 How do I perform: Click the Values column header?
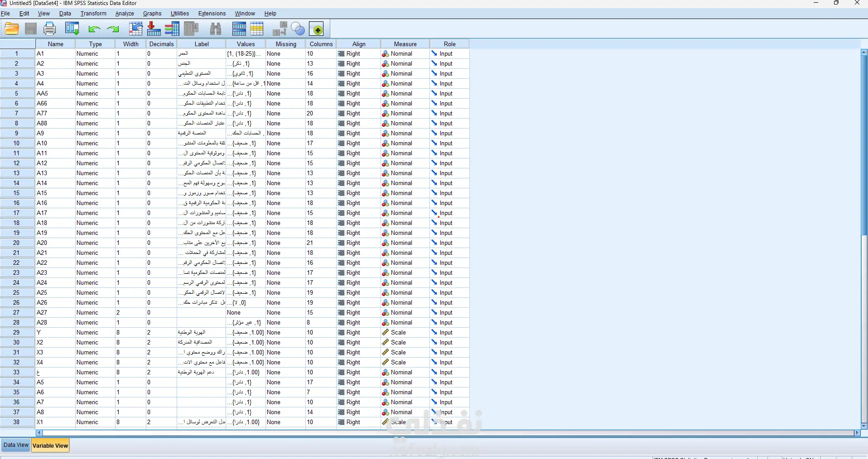click(246, 44)
